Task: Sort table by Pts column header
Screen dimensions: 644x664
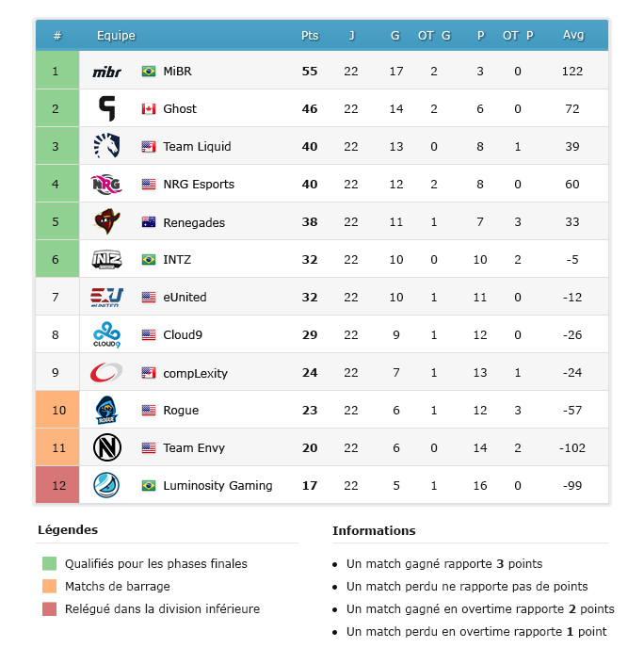Action: pos(310,36)
